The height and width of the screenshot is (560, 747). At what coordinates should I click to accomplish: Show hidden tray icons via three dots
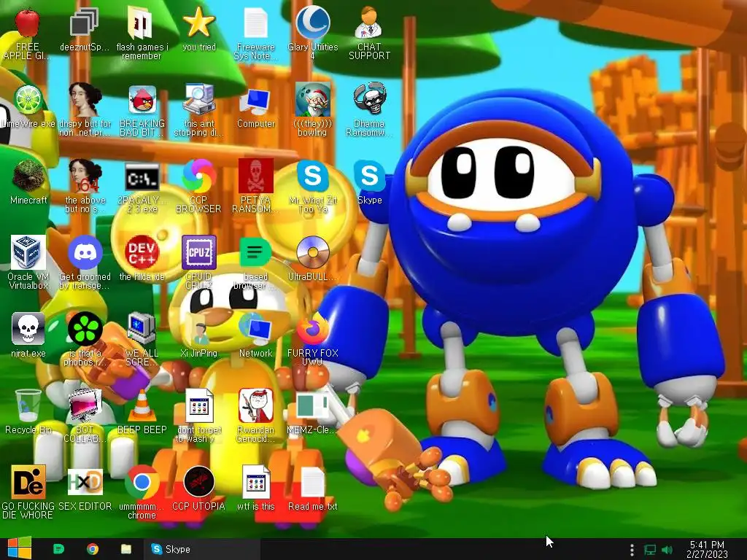[x=632, y=550]
